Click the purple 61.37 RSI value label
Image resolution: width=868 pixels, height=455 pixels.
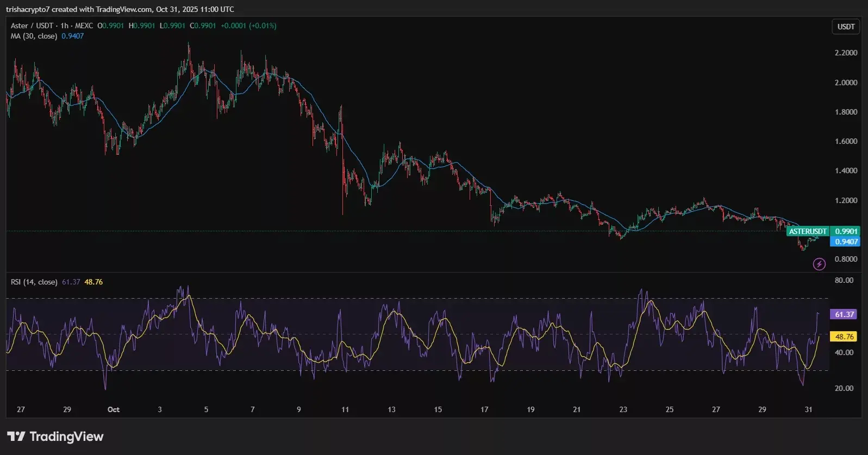point(844,314)
